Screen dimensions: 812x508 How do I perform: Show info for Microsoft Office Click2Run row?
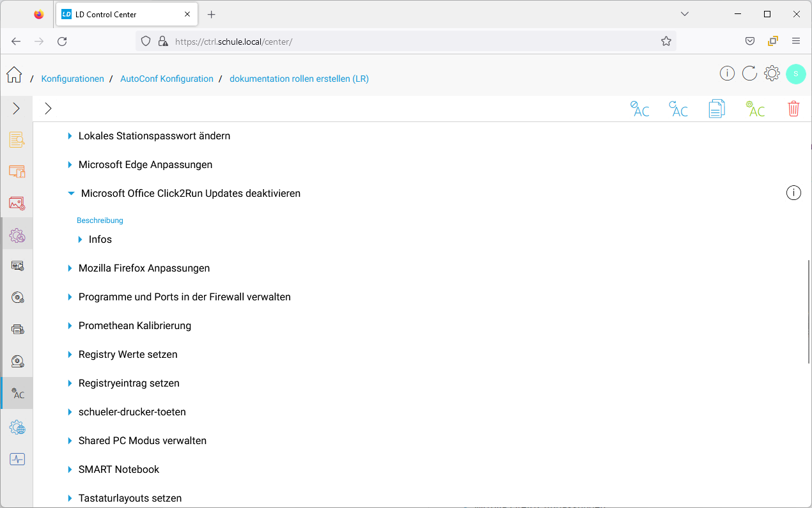793,193
